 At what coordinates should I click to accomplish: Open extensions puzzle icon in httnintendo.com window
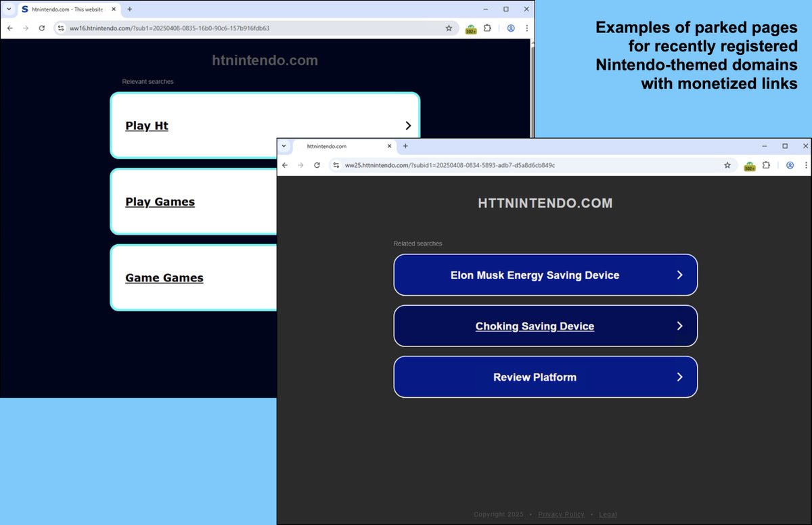point(766,165)
